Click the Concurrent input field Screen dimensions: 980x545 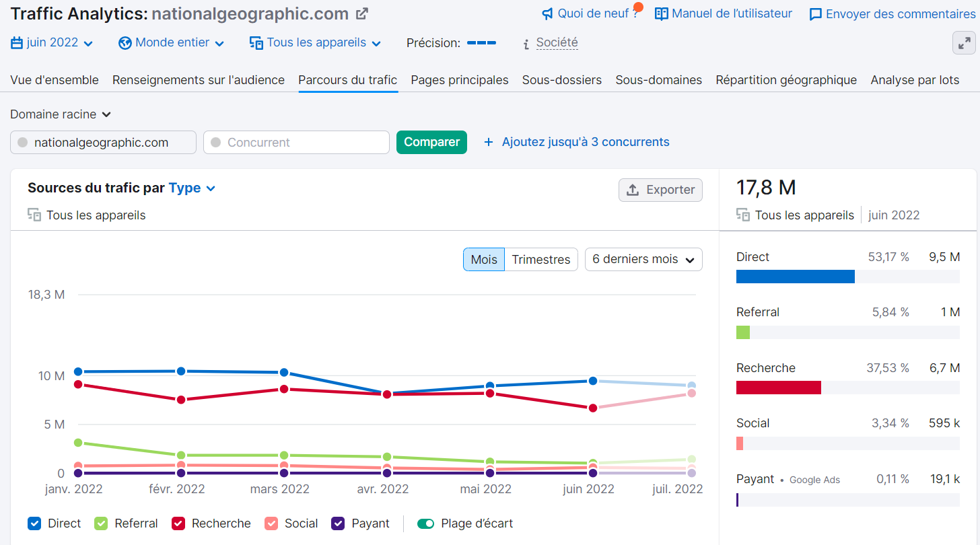pyautogui.click(x=296, y=142)
